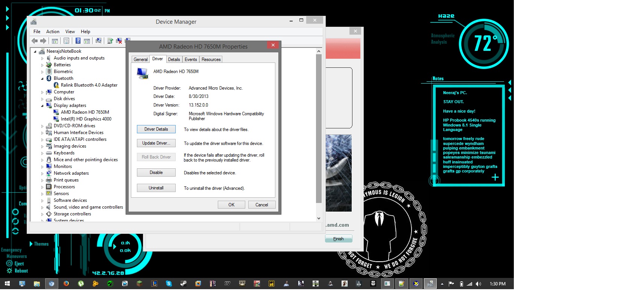
Task: Open the Action menu
Action: pos(53,32)
